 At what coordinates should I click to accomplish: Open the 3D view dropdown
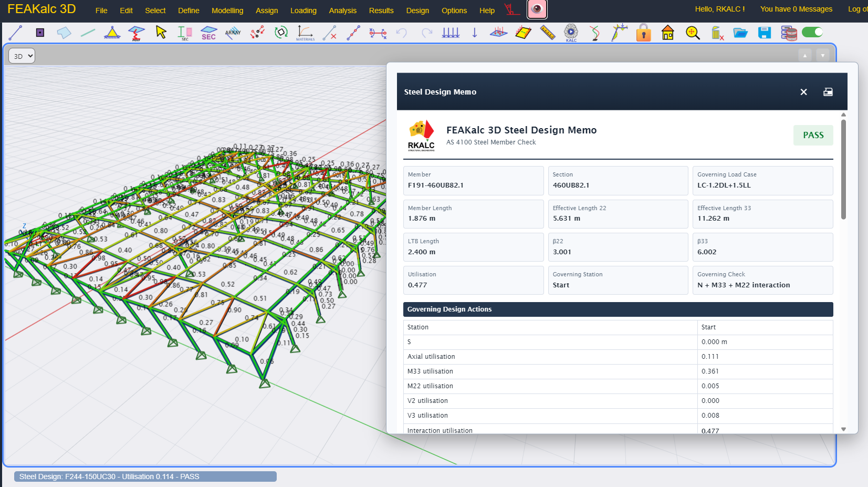point(22,56)
